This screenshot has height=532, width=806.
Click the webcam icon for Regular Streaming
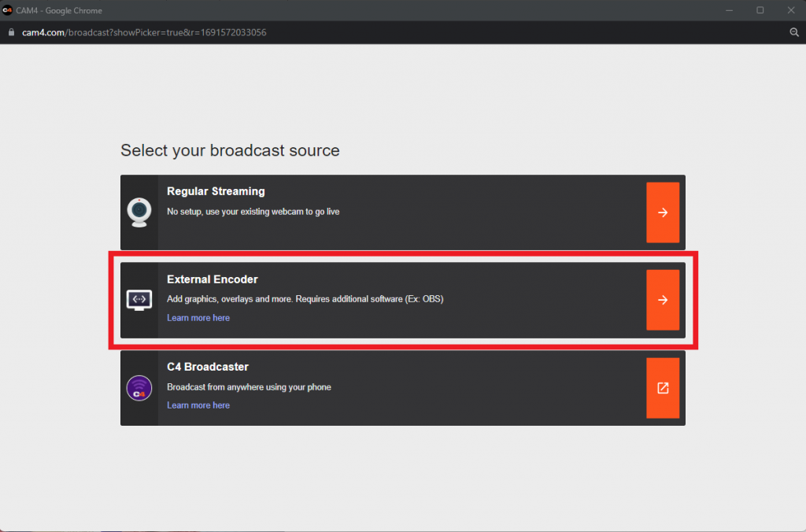tap(139, 212)
